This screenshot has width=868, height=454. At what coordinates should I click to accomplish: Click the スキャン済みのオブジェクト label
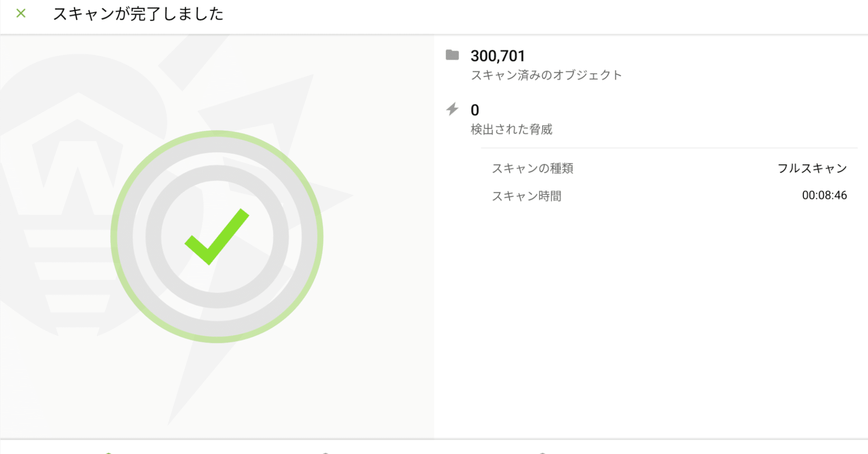pos(546,75)
